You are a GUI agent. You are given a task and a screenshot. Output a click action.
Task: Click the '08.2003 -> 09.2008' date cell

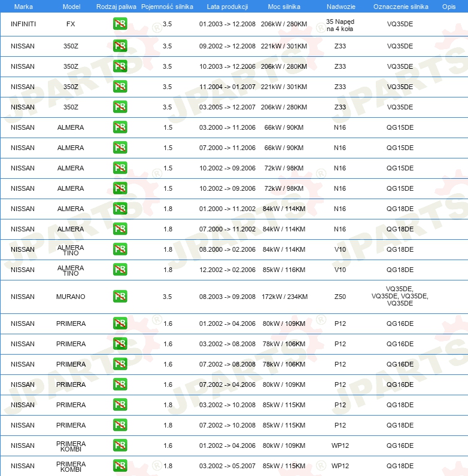[227, 297]
